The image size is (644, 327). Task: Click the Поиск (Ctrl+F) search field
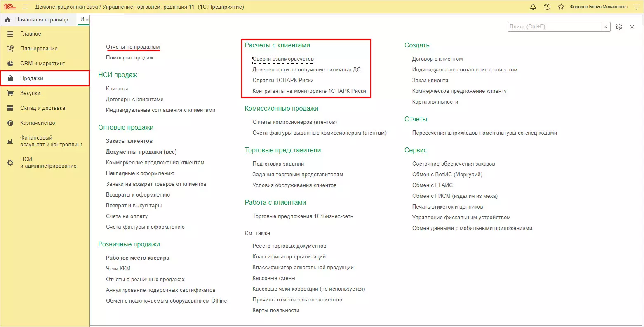click(x=555, y=27)
